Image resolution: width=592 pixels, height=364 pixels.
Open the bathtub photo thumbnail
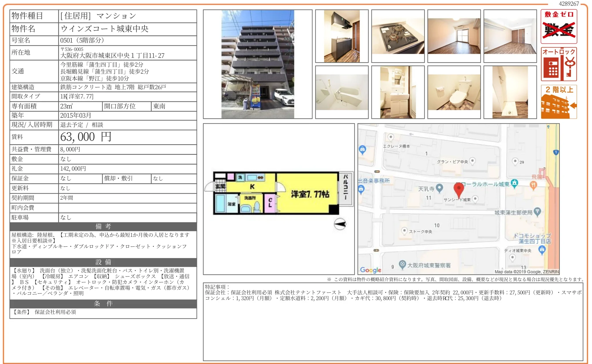click(342, 92)
